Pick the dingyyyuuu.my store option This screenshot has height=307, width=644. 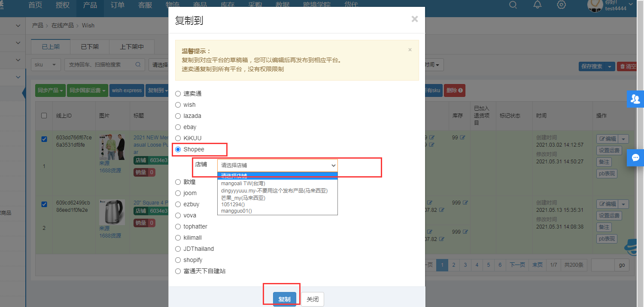coord(277,190)
